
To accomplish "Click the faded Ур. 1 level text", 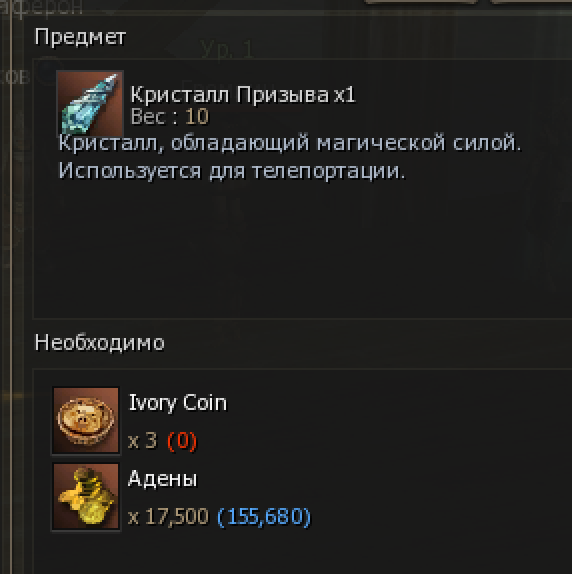I will tap(227, 49).
